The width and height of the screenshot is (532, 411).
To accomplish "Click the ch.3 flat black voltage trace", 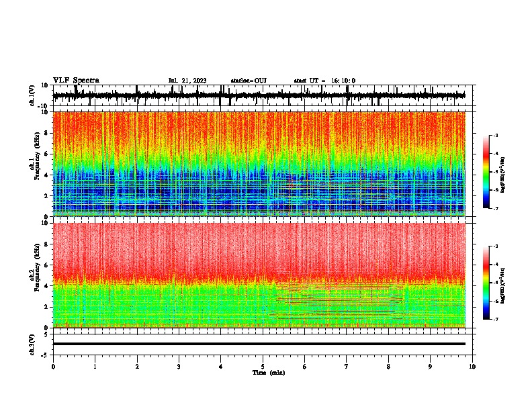I will (259, 344).
